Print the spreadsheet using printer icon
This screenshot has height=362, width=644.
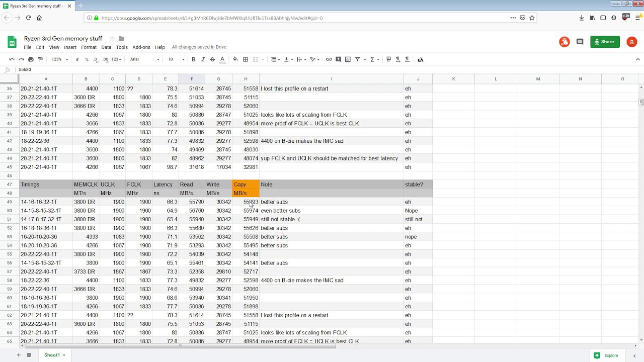[x=31, y=59]
